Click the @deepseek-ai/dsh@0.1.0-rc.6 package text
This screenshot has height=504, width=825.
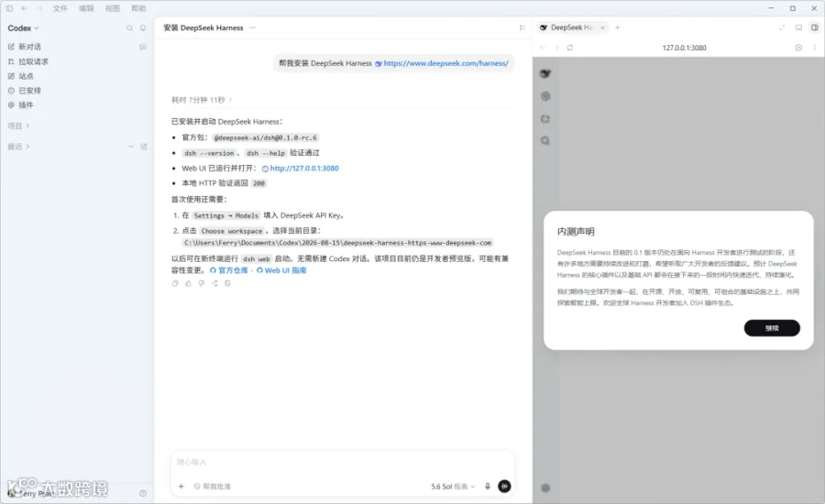(266, 137)
